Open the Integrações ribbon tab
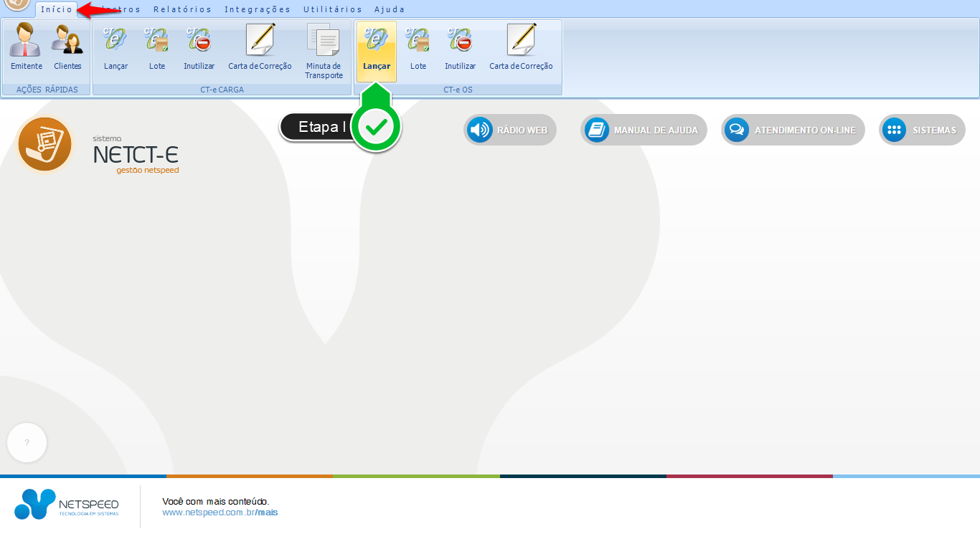Viewport: 980px width, 534px height. tap(257, 9)
